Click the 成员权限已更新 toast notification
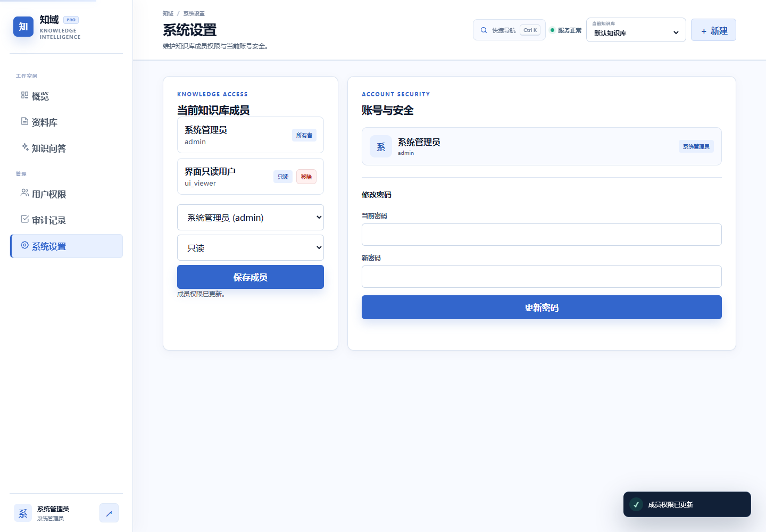The image size is (766, 532). [x=687, y=504]
